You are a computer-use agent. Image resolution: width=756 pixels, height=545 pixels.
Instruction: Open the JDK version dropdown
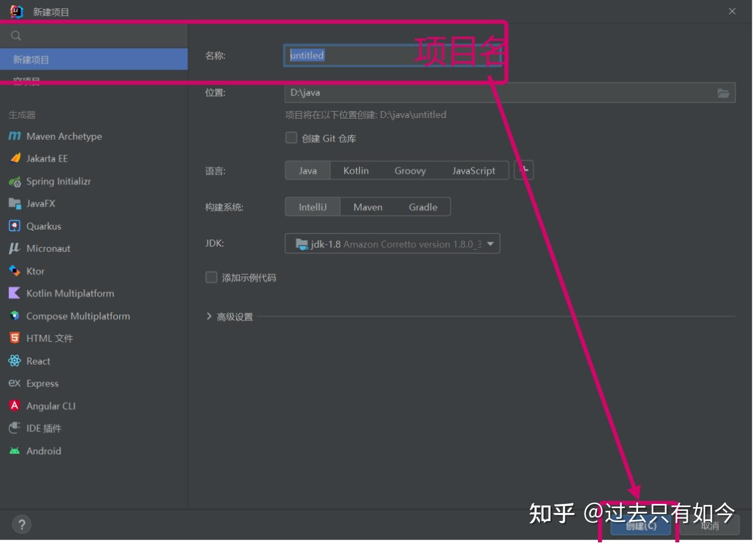click(x=392, y=244)
